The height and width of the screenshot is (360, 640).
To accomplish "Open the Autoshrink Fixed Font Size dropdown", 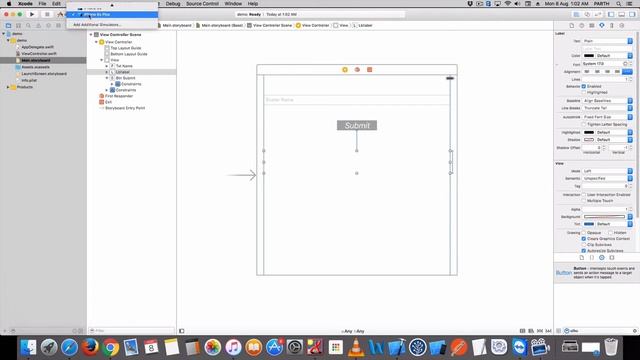I will (607, 117).
